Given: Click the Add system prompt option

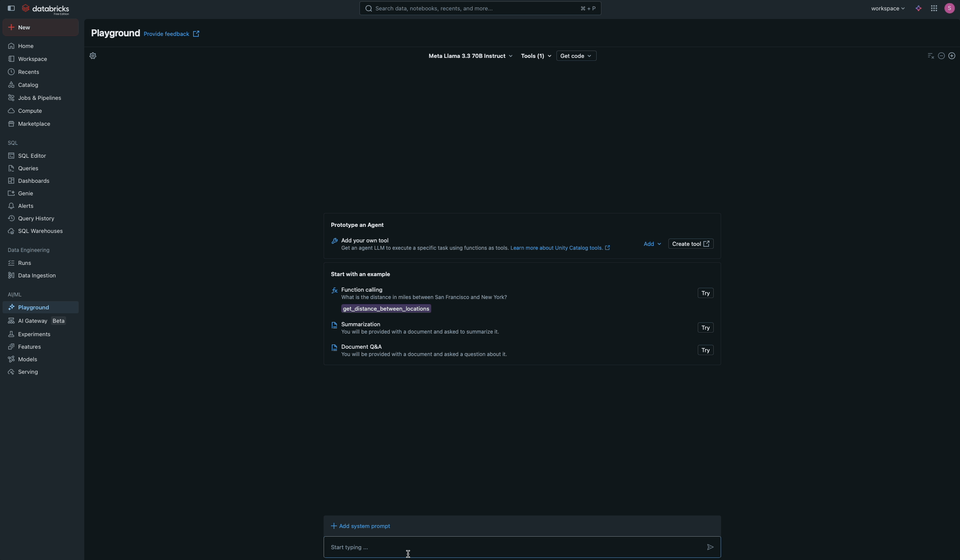Looking at the screenshot, I should coord(361,525).
